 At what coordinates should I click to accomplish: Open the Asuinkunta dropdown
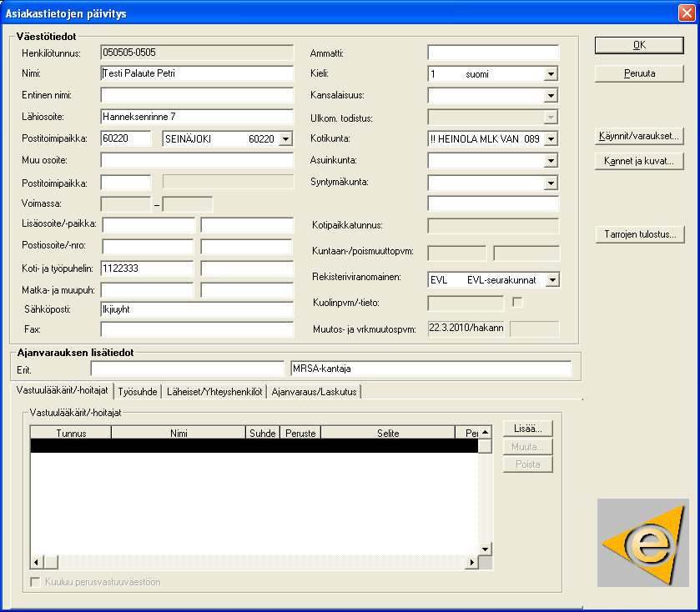tap(551, 161)
